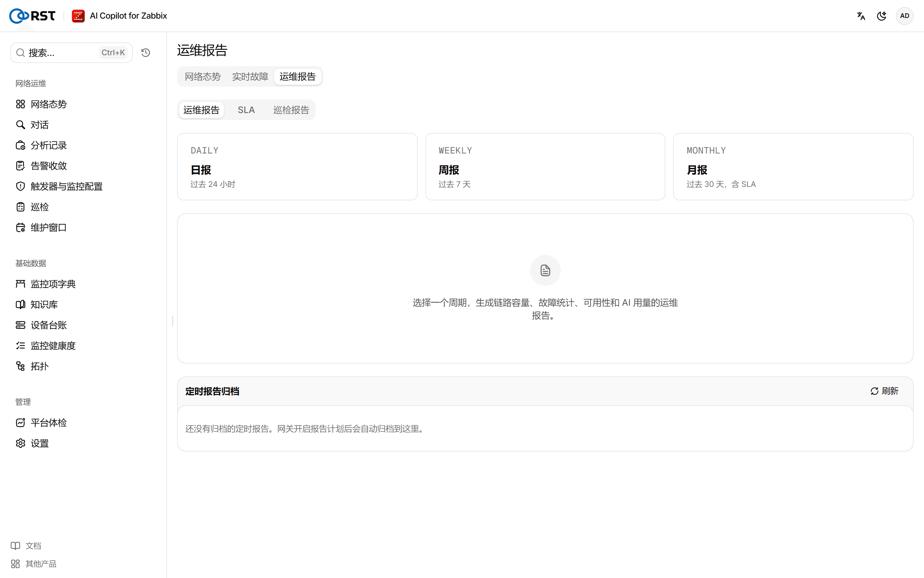Image resolution: width=924 pixels, height=578 pixels.
Task: Open 触发器与监控配置 page
Action: point(66,186)
